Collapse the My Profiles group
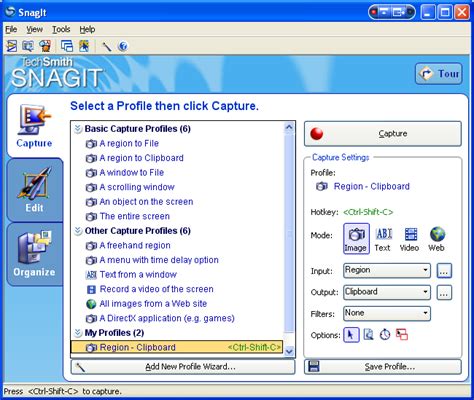 tap(78, 333)
